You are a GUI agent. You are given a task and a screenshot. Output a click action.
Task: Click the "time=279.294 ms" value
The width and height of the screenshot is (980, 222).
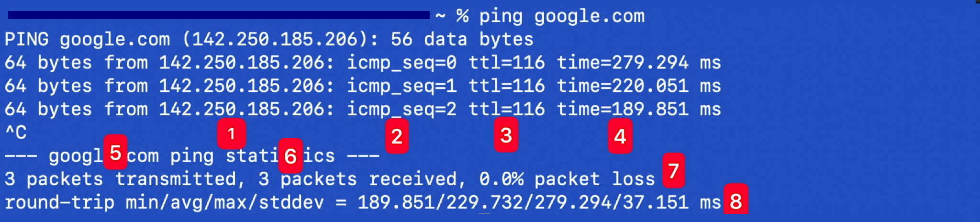click(x=639, y=63)
